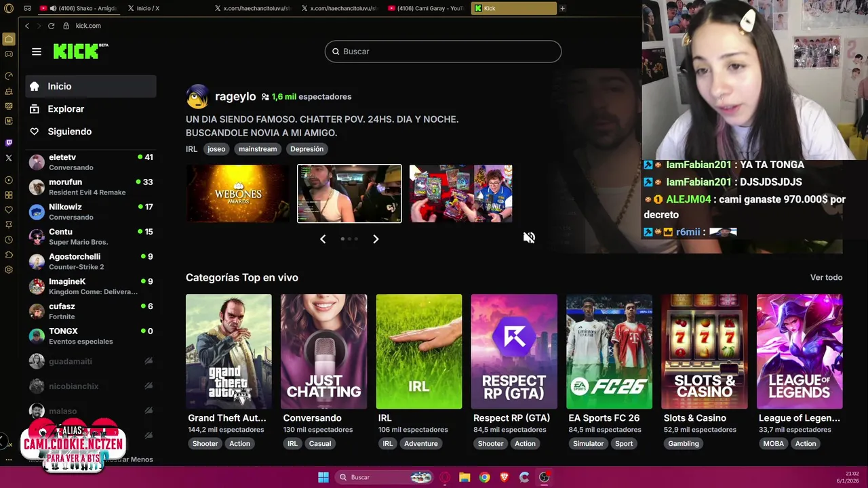Open morufun channel in following list
The image size is (868, 488).
(91, 187)
